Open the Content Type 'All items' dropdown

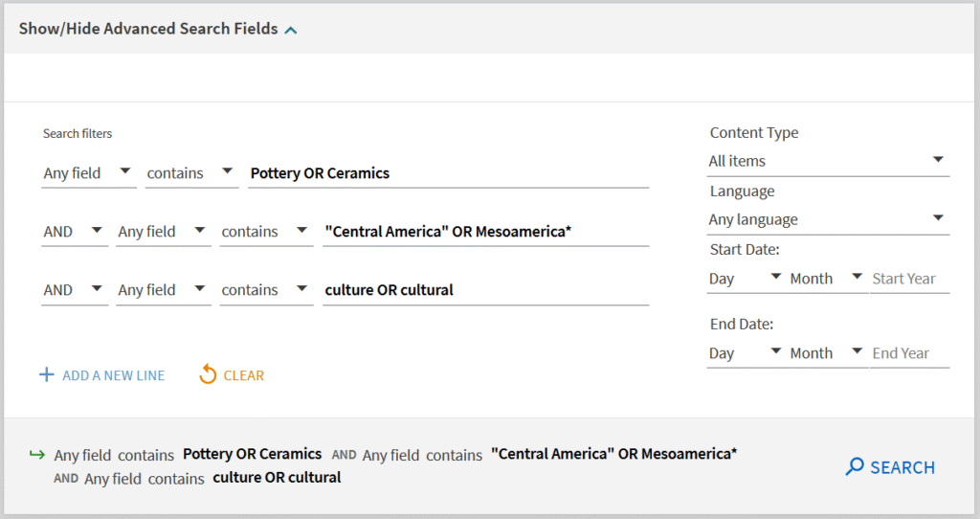(x=828, y=161)
